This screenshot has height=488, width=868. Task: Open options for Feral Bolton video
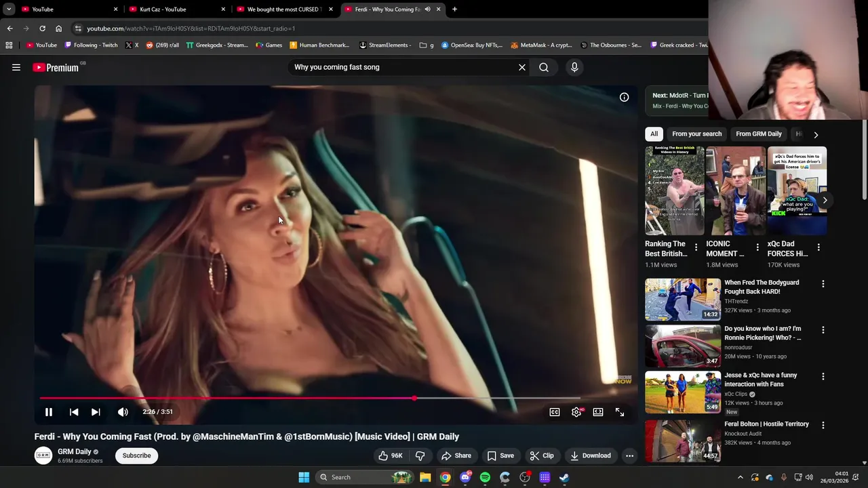click(x=823, y=426)
